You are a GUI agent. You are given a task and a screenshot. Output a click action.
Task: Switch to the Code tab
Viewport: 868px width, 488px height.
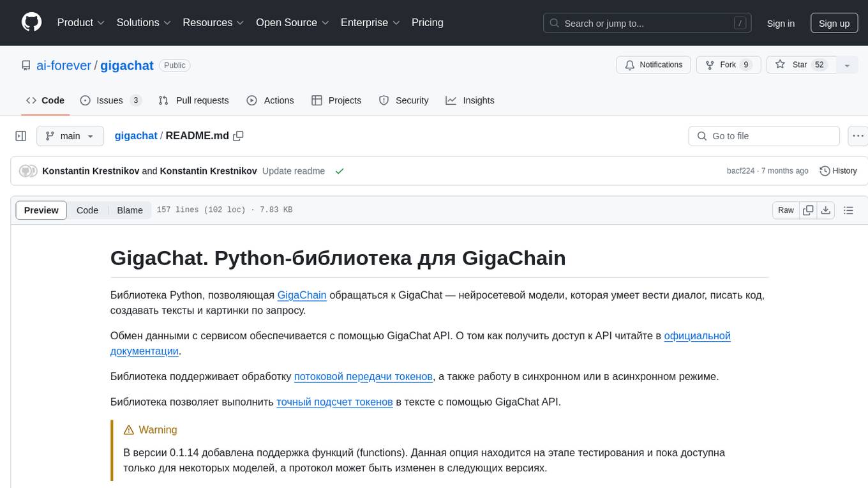(x=45, y=100)
